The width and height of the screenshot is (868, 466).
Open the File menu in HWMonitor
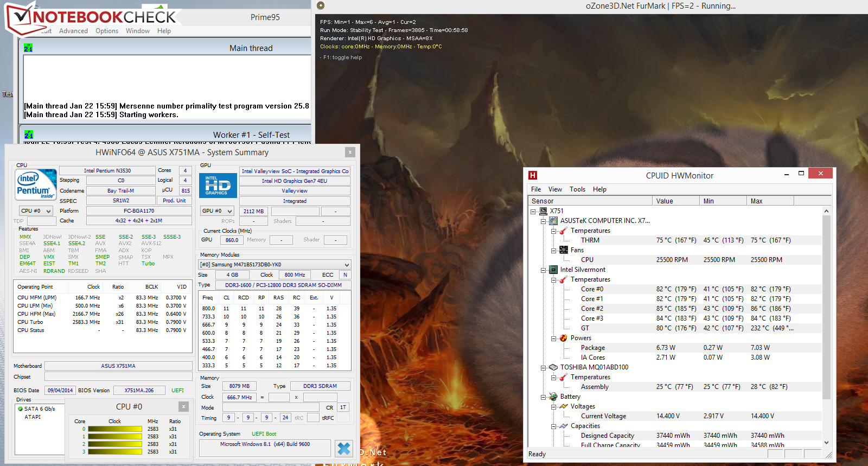536,189
